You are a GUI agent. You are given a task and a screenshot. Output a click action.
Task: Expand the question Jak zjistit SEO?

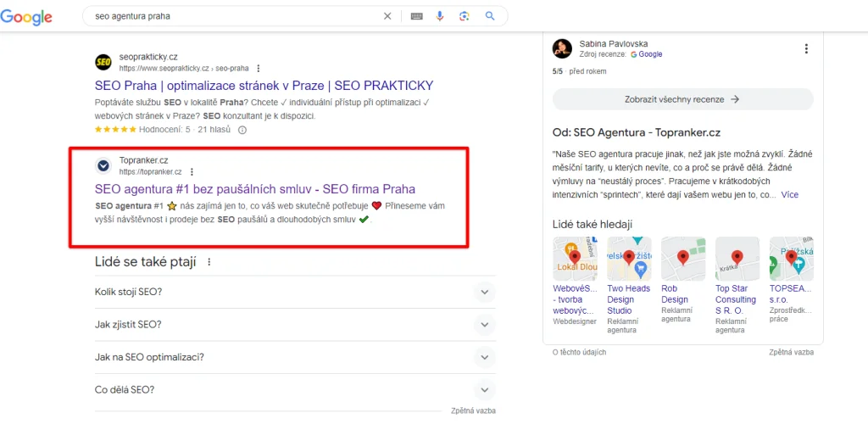[x=295, y=325]
